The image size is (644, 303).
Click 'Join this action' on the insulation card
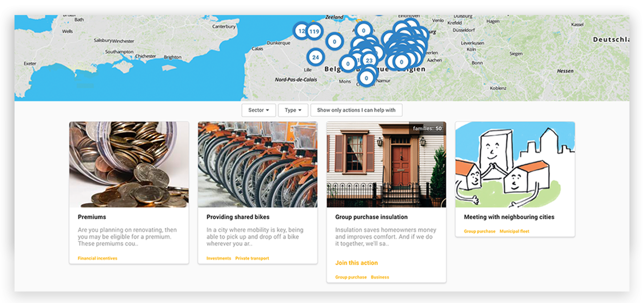pyautogui.click(x=356, y=262)
